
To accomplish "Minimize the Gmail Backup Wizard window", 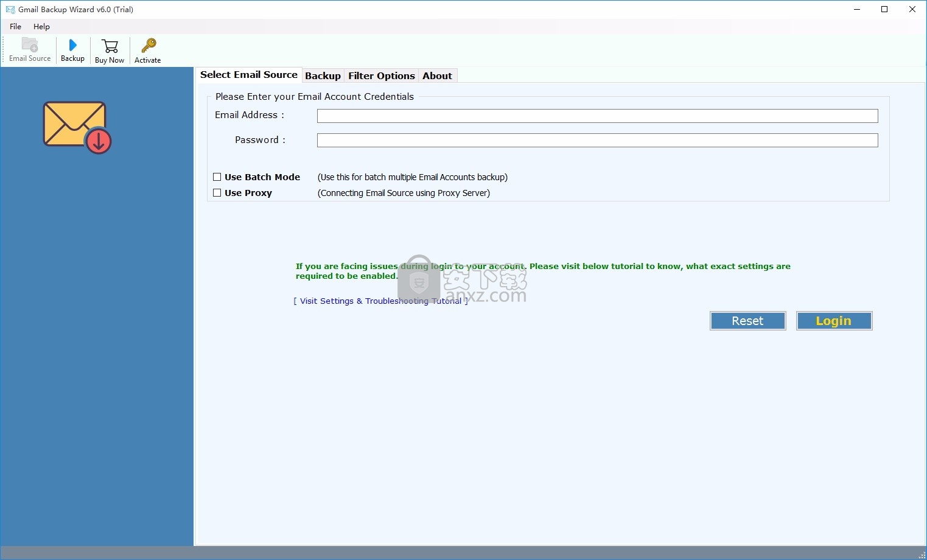I will click(x=857, y=9).
